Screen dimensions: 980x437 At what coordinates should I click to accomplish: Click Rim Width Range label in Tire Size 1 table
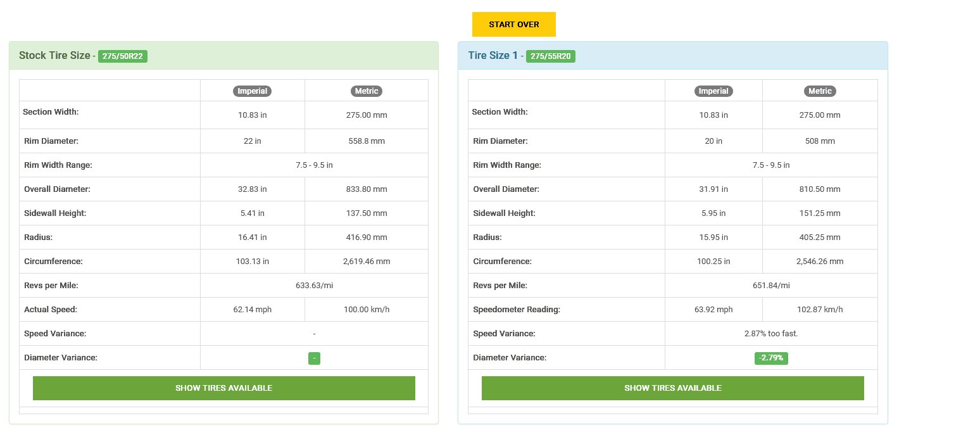coord(507,165)
